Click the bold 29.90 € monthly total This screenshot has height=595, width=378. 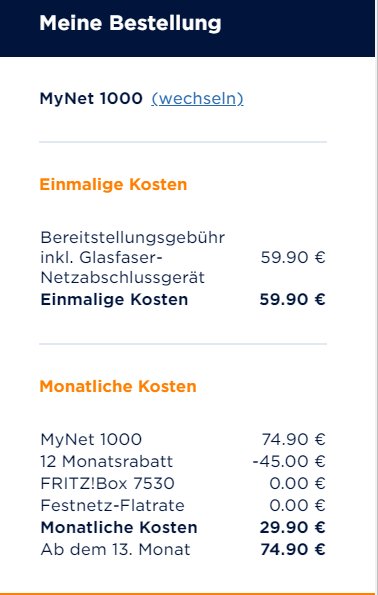tap(293, 527)
